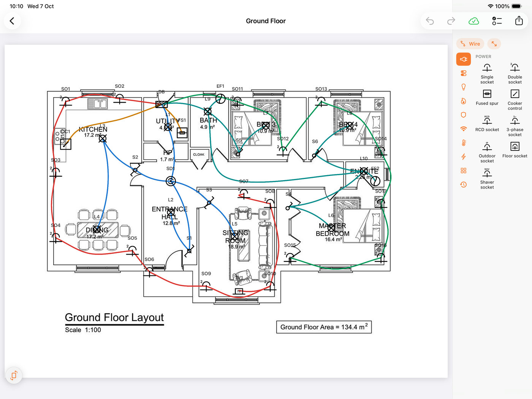The height and width of the screenshot is (399, 532).
Task: Open the lightning bolt category
Action: pyautogui.click(x=464, y=157)
